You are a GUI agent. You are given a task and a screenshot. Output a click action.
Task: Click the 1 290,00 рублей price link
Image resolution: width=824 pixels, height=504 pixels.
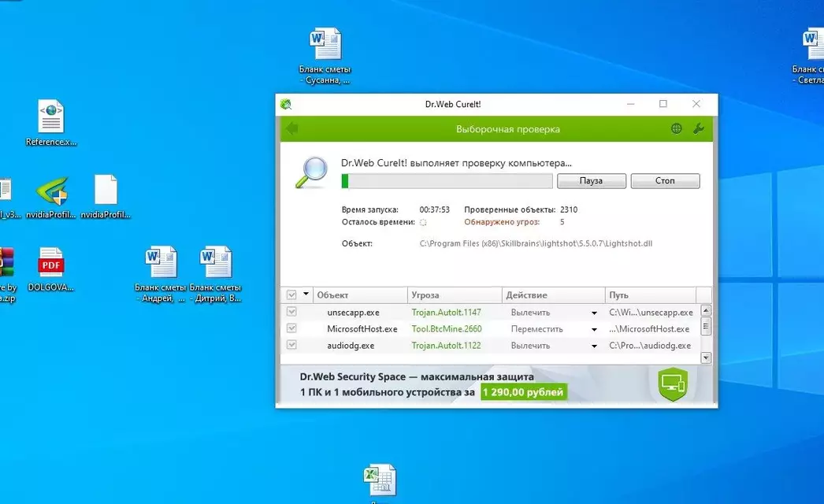(523, 392)
